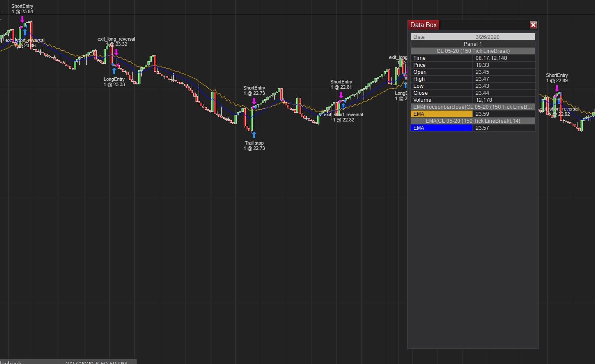
Task: Click the blue arrow above exit_short_reversal 22.82
Action: tap(343, 106)
